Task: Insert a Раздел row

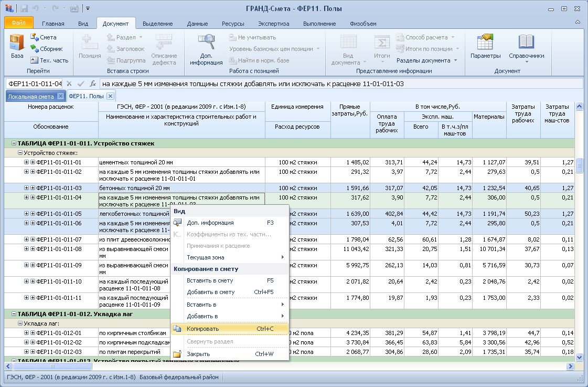Action: (124, 37)
